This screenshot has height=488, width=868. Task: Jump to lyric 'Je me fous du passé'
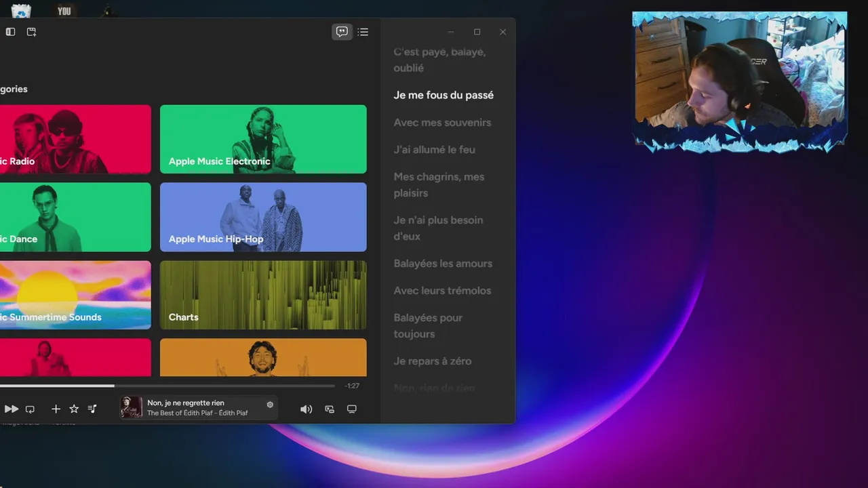[443, 96]
